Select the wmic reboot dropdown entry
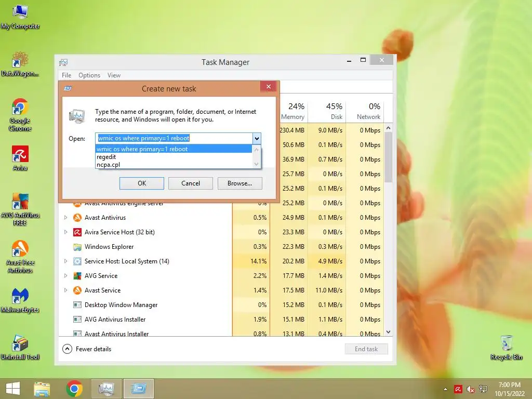The height and width of the screenshot is (399, 532). [x=174, y=149]
